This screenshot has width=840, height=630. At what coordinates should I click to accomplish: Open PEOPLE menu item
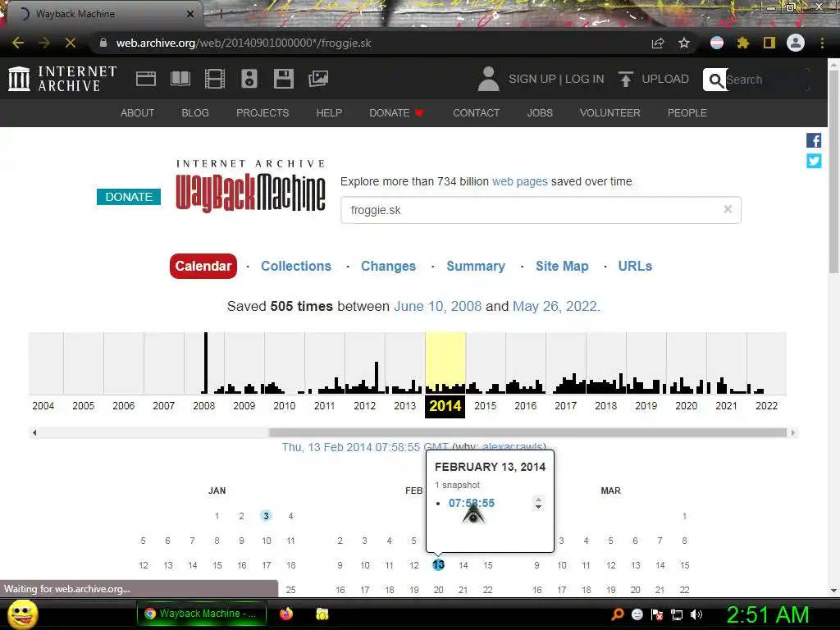(x=687, y=113)
